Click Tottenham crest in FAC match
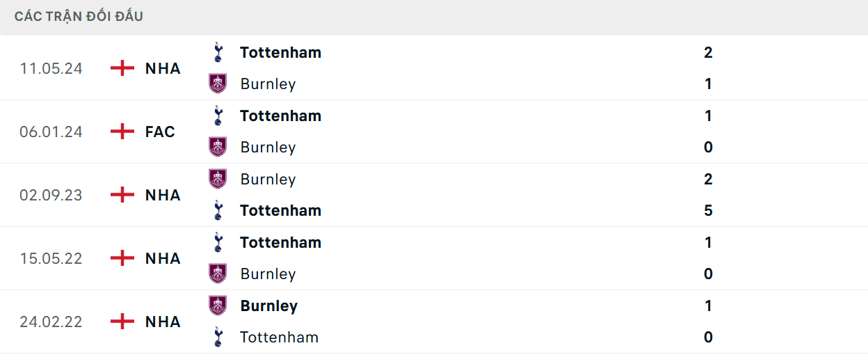This screenshot has width=868, height=364. pyautogui.click(x=218, y=116)
